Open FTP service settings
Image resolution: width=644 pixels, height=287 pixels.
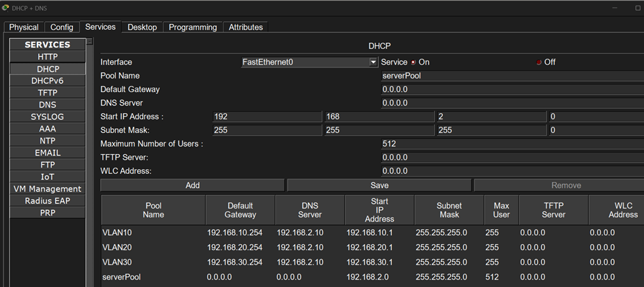48,165
